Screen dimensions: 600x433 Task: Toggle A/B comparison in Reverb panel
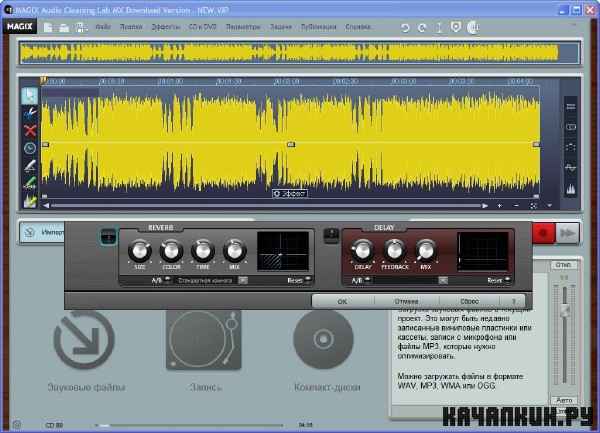[160, 280]
